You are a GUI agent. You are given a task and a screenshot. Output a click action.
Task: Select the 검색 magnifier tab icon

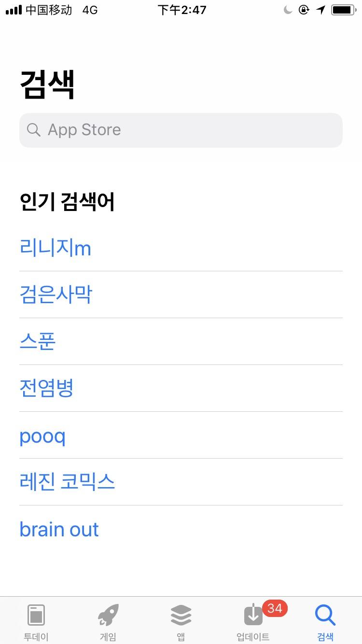[325, 615]
